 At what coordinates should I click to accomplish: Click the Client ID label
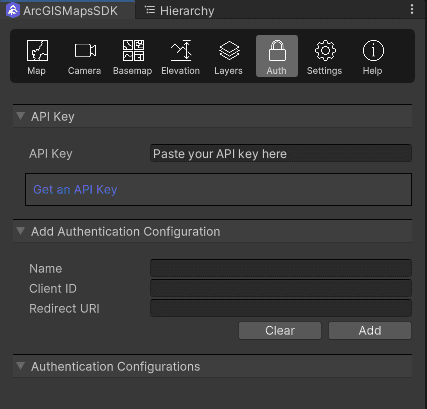(53, 289)
